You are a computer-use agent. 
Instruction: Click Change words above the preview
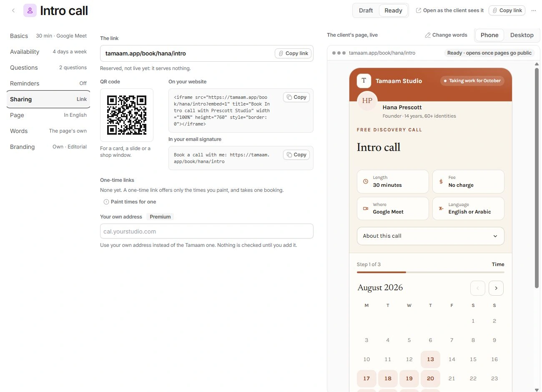pyautogui.click(x=446, y=35)
